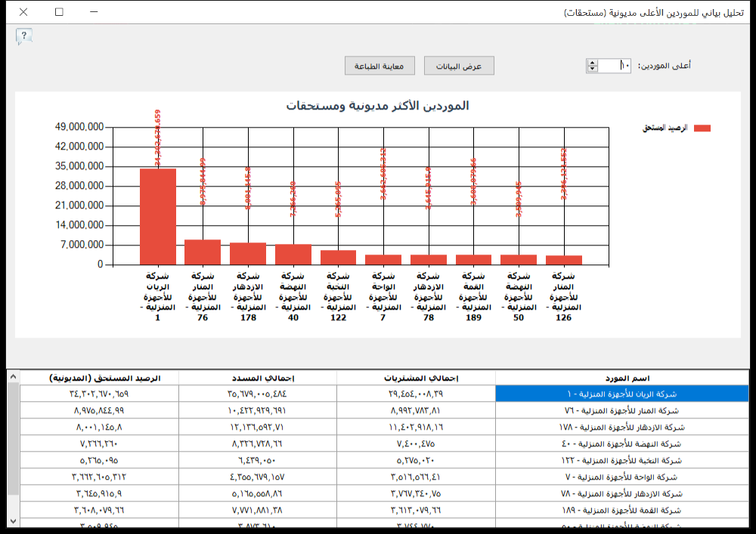This screenshot has width=756, height=534.
Task: Decrease the أعلى الموردين stepper value
Action: tap(592, 69)
